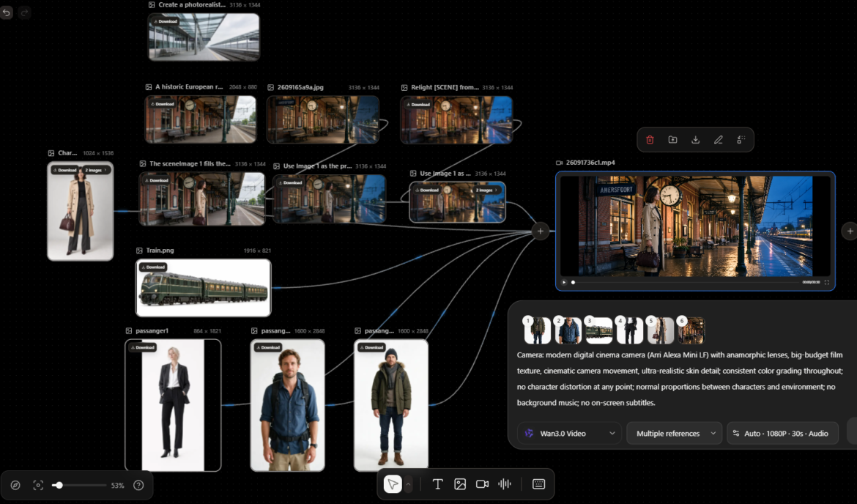The image size is (857, 504).
Task: Open the compass navigation icon
Action: [15, 485]
